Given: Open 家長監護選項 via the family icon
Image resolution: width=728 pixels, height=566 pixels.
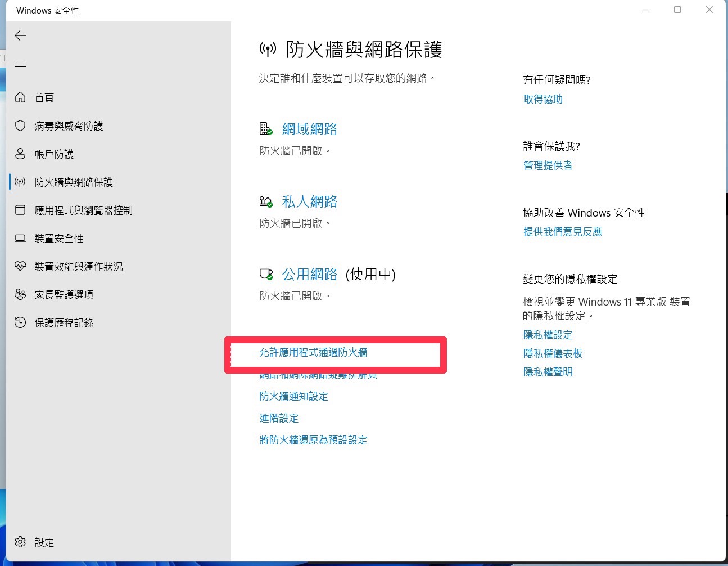Looking at the screenshot, I should [20, 294].
